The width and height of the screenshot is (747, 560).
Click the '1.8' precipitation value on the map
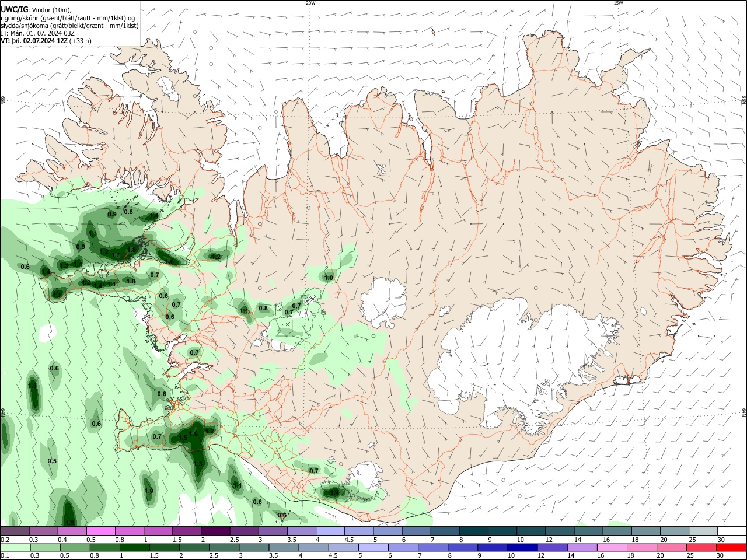pos(131,250)
